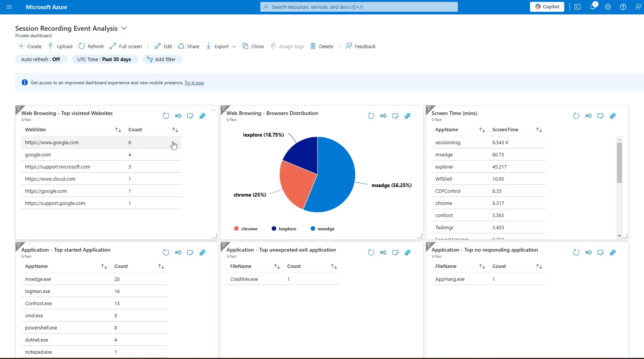Screen dimensions: 644x359
Task: Open the UTC Time Past 30 days filter
Action: [x=104, y=59]
